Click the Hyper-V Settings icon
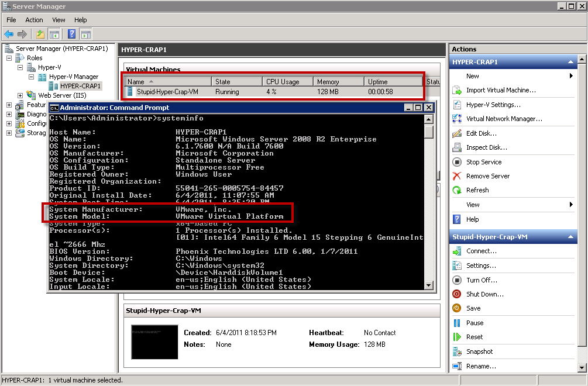 (x=457, y=105)
